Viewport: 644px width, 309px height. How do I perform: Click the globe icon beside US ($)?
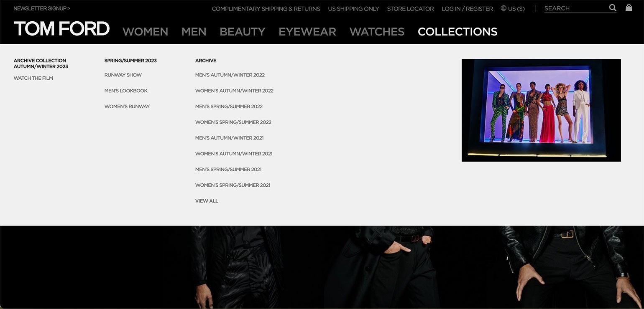coord(503,8)
